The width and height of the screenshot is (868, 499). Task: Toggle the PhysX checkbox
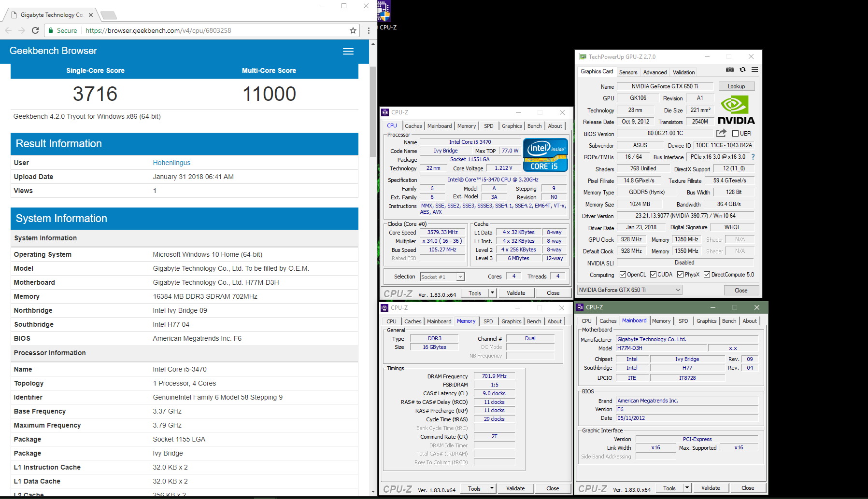pos(681,275)
